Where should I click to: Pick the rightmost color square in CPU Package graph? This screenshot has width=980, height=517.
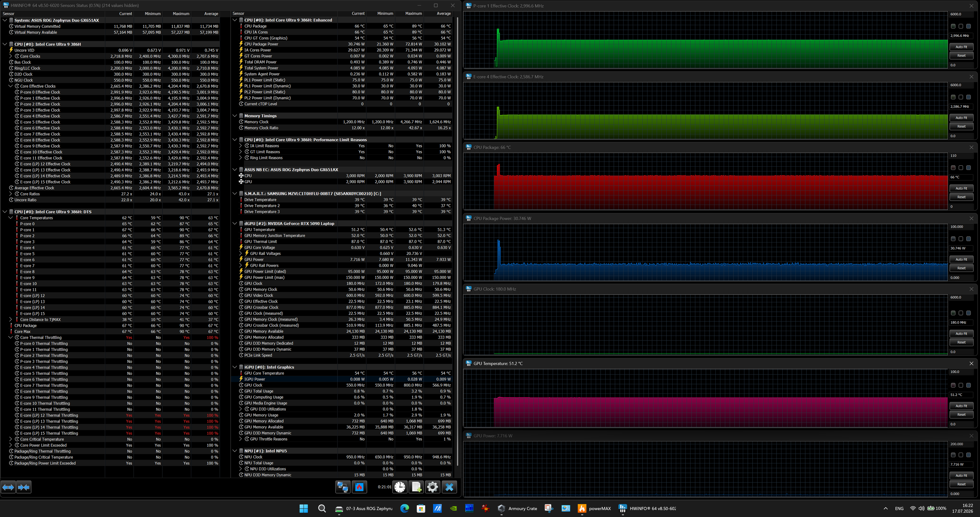968,168
